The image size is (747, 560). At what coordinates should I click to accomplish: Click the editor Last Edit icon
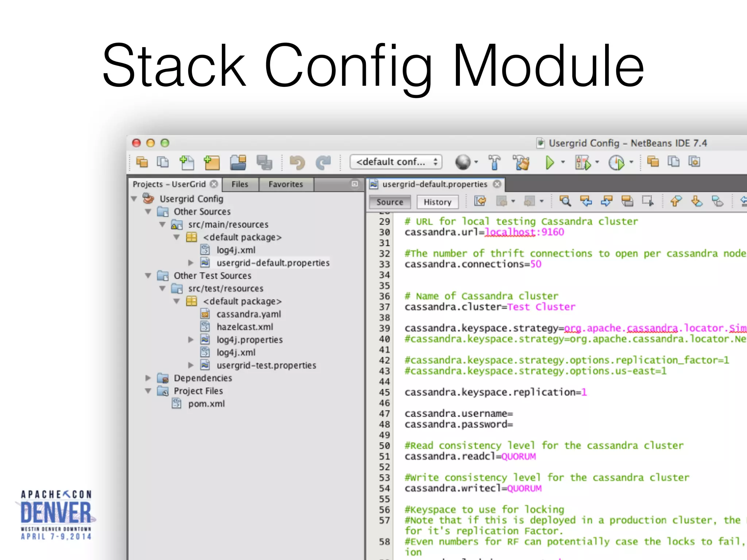(480, 201)
